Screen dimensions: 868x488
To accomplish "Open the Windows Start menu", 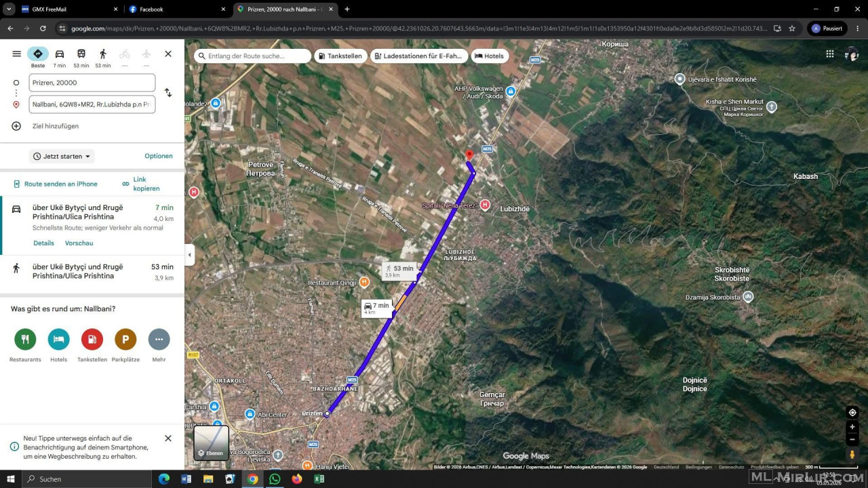I will pos(11,479).
